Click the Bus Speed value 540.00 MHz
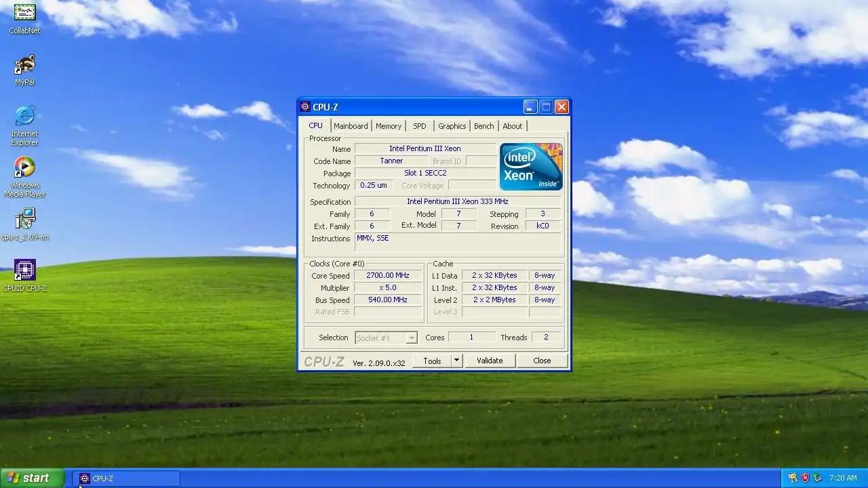 pyautogui.click(x=388, y=300)
